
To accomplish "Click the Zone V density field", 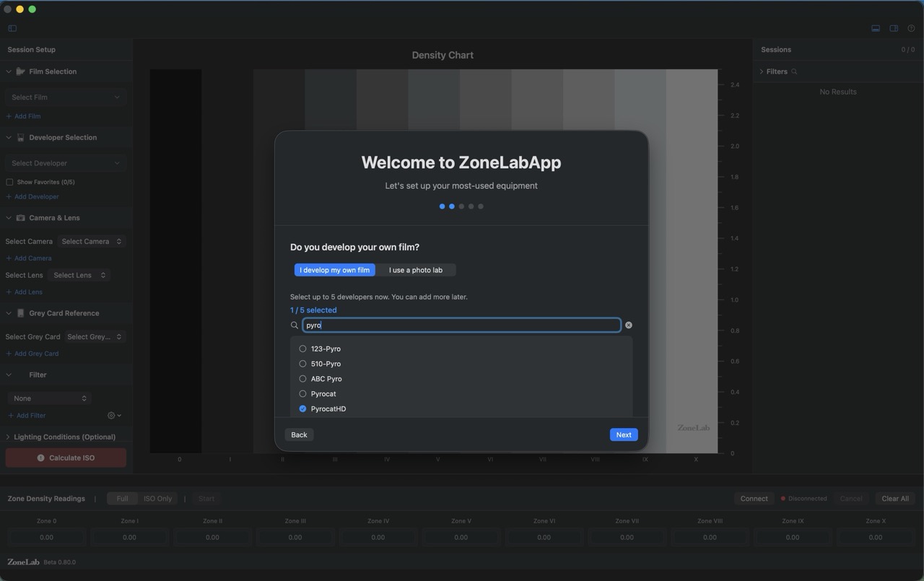I will (x=461, y=537).
